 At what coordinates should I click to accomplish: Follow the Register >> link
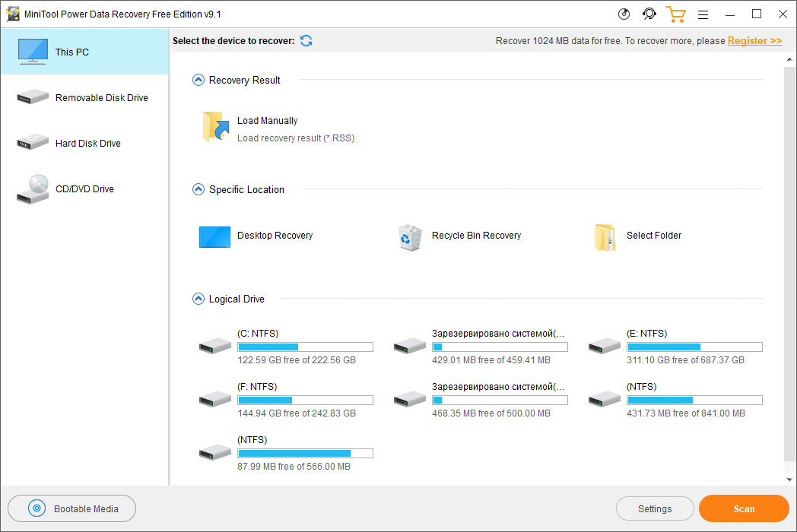point(755,40)
